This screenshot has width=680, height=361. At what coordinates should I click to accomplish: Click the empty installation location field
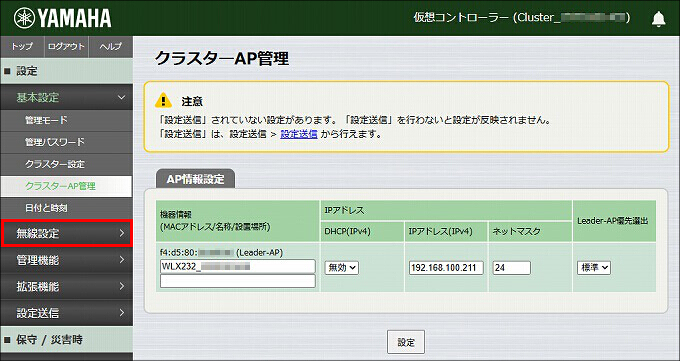[238, 281]
